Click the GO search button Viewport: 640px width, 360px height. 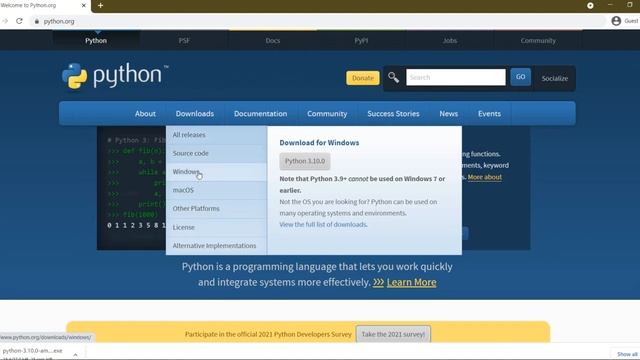click(520, 77)
